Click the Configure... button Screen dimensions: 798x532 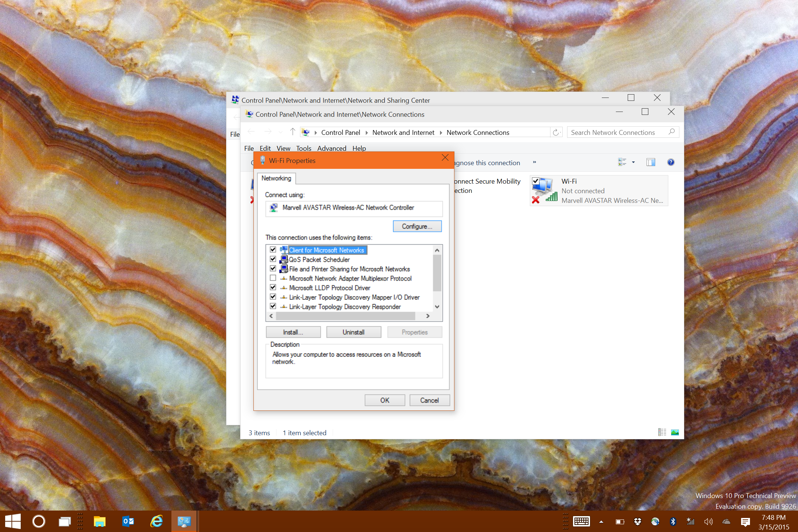click(417, 226)
